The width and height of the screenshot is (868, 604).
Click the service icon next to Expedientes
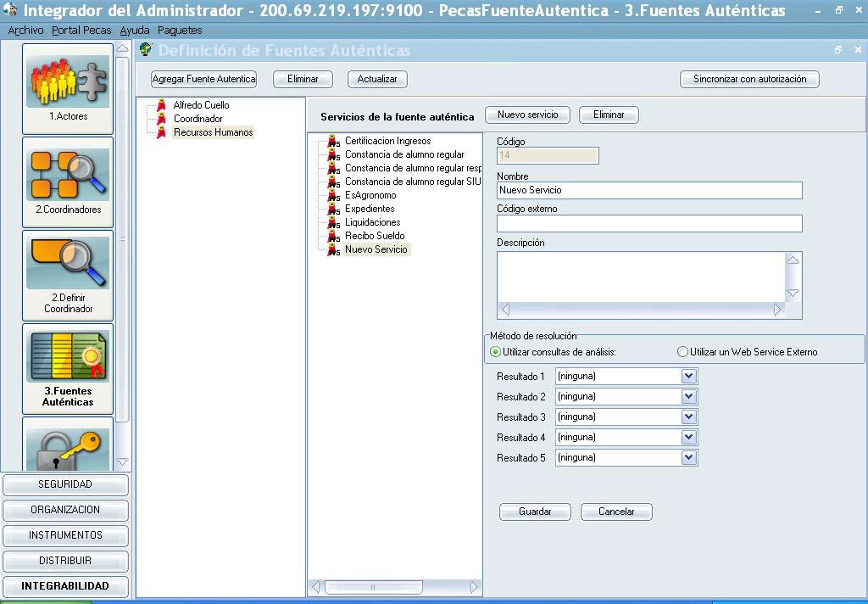(334, 210)
